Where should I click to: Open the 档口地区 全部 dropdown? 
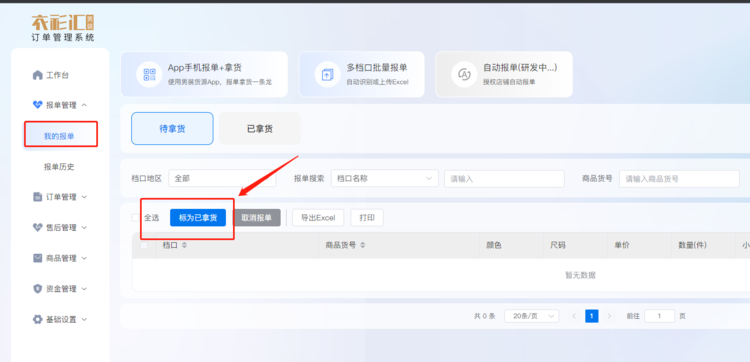tap(222, 178)
